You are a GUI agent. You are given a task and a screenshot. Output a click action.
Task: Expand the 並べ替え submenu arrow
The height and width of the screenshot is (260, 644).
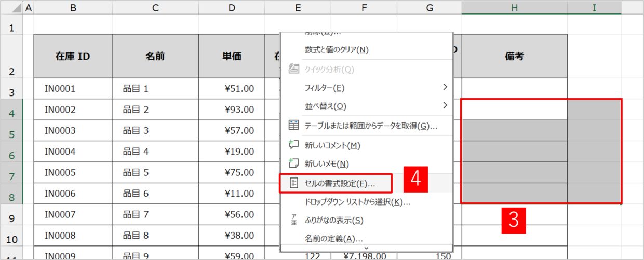(445, 105)
